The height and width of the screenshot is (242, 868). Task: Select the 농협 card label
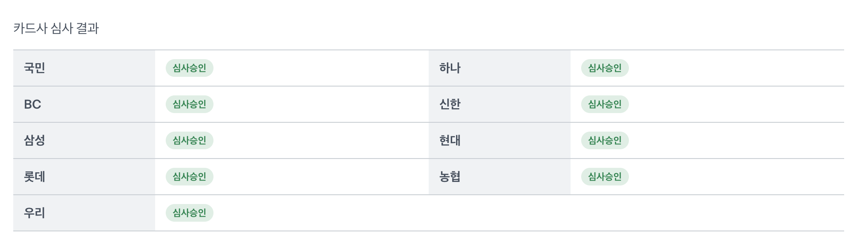(x=450, y=177)
